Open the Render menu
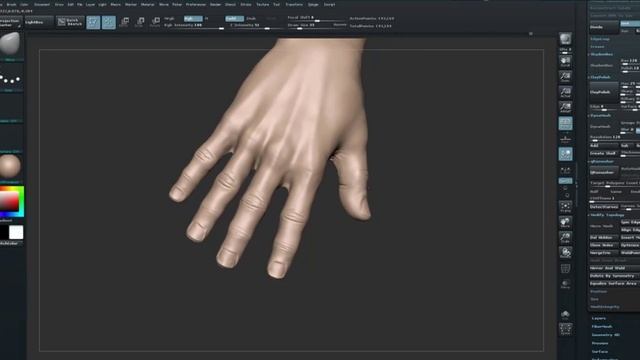Screen dimensions: 640x360 (x=215, y=4)
